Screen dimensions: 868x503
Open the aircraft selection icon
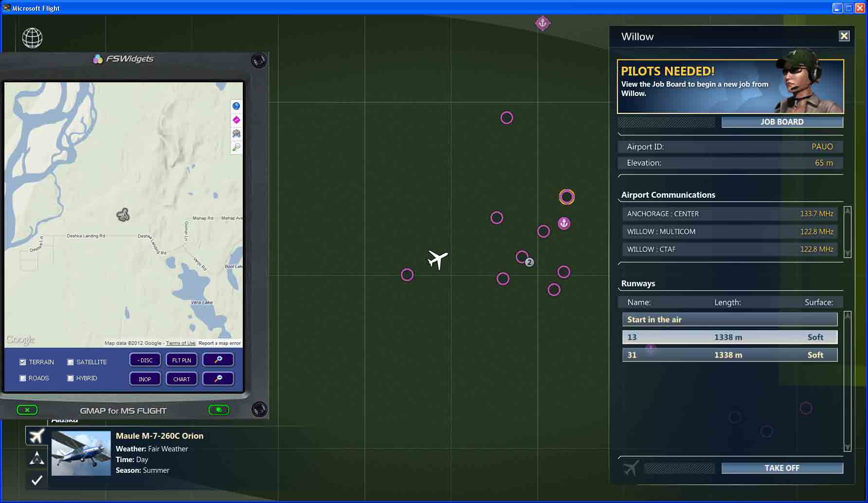pyautogui.click(x=36, y=436)
